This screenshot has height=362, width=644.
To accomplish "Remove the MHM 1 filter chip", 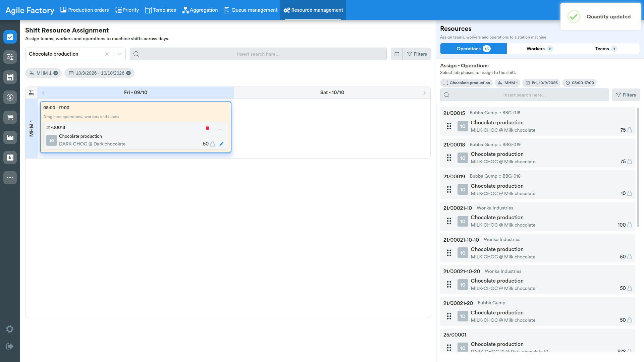I will 56,73.
